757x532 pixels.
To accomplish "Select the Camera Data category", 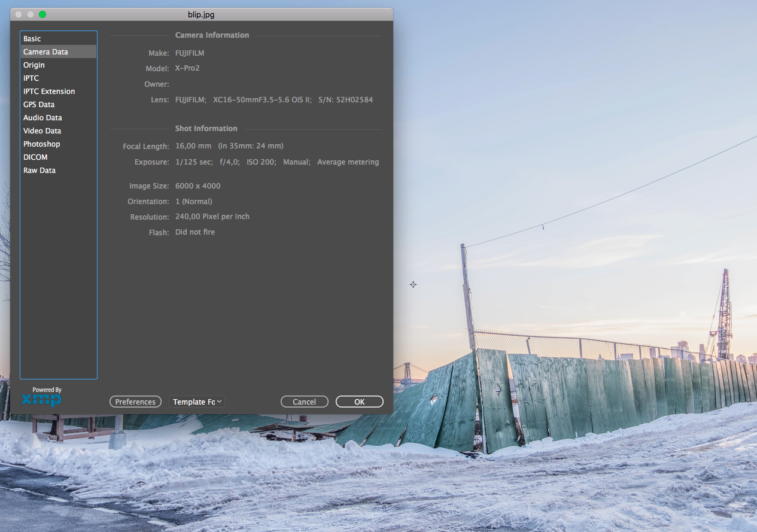I will 45,51.
